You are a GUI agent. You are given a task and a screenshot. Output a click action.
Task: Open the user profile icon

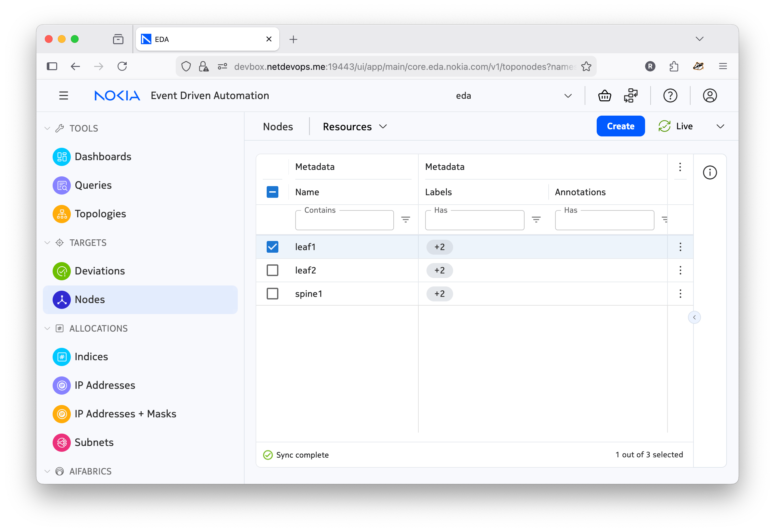coord(710,96)
